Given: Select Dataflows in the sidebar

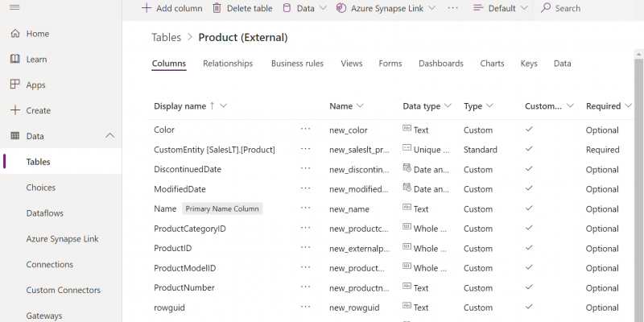Looking at the screenshot, I should click(45, 213).
